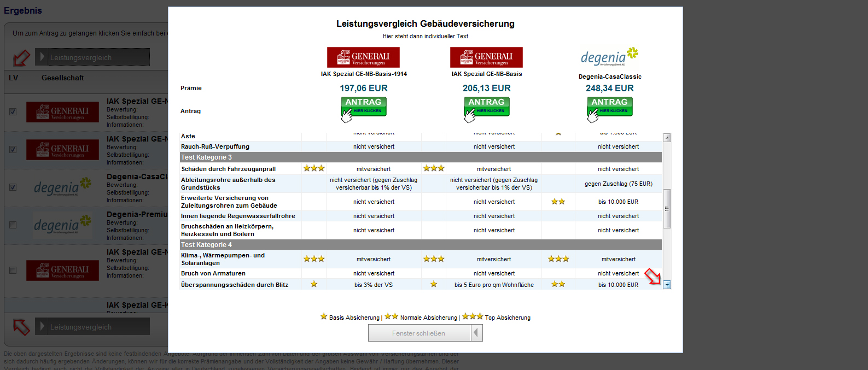Click Fenster schließen button
868x370 pixels.
[425, 333]
